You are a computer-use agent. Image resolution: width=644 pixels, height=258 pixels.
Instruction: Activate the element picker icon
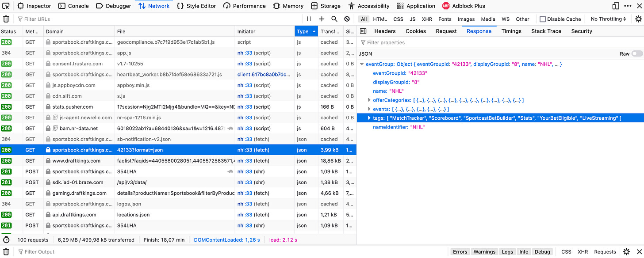[x=6, y=6]
